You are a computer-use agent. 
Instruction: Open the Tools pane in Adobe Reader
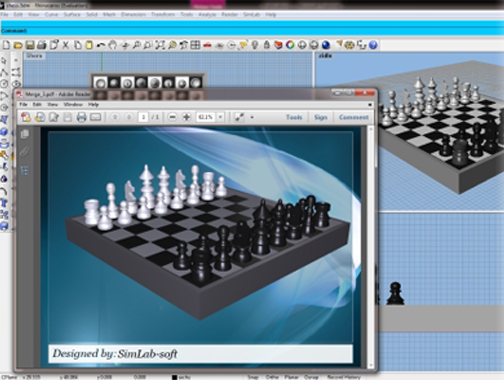click(x=294, y=117)
